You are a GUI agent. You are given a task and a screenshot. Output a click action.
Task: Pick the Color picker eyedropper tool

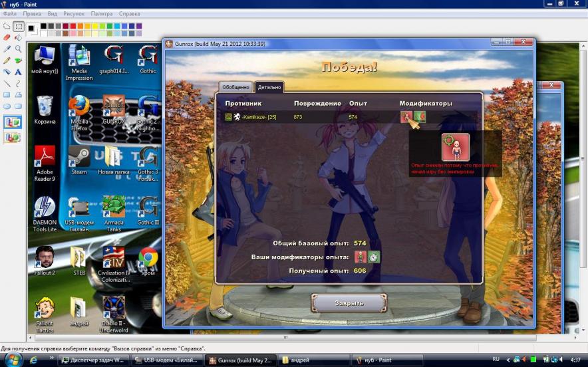[7, 49]
